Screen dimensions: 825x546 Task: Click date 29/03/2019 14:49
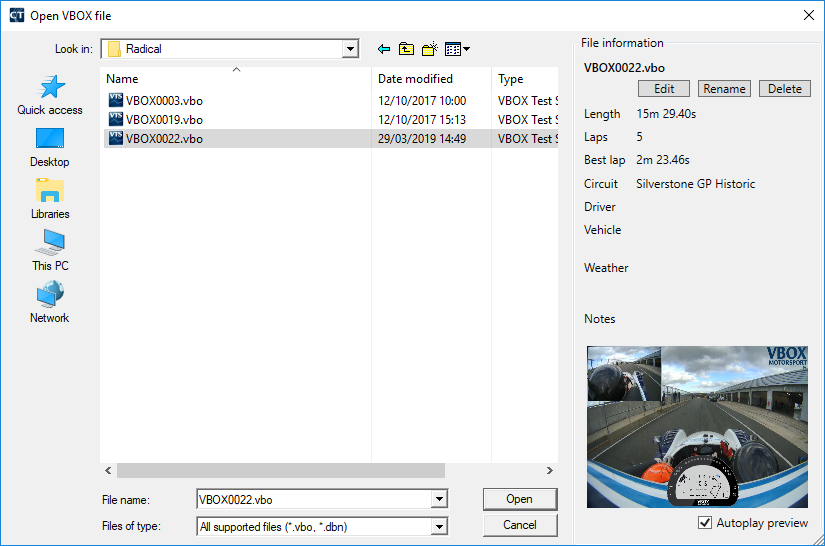pyautogui.click(x=422, y=138)
